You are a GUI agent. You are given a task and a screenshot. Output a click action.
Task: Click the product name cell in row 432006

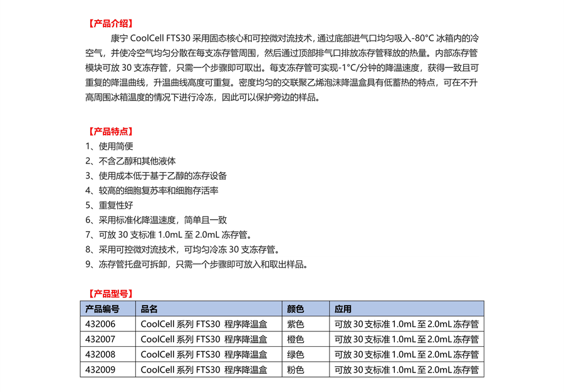coord(209,324)
